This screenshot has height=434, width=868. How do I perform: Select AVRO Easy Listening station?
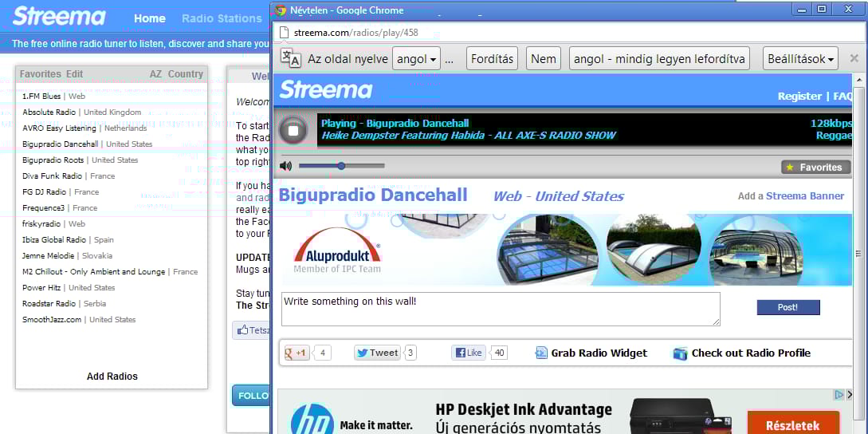click(59, 128)
